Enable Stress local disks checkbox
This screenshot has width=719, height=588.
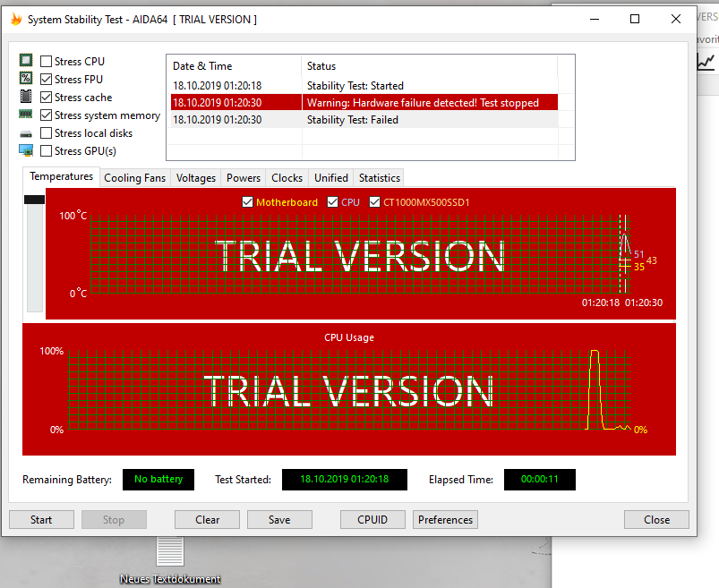[x=46, y=133]
